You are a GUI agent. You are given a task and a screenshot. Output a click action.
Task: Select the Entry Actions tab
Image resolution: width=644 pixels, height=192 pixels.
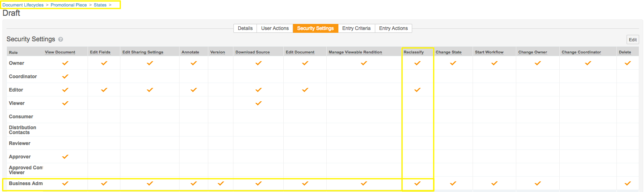[393, 28]
